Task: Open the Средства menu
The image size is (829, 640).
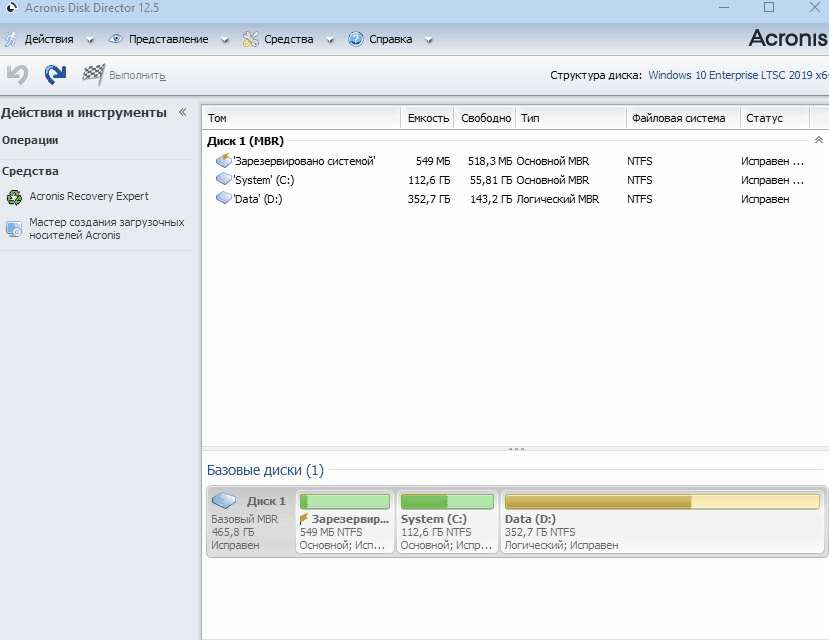Action: [288, 39]
